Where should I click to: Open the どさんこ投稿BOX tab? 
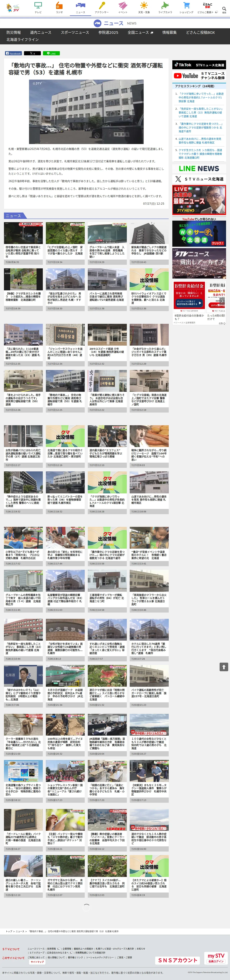pos(200,32)
